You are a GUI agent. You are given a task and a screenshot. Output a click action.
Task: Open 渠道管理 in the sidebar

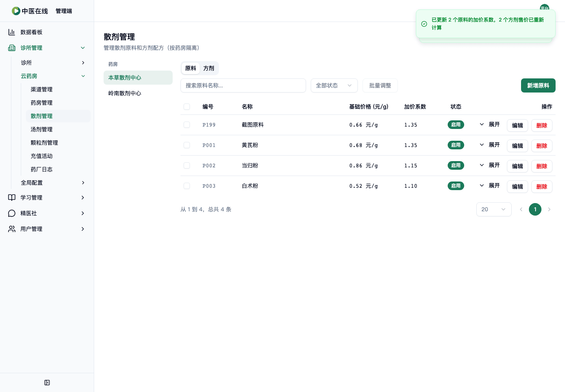pos(58,89)
